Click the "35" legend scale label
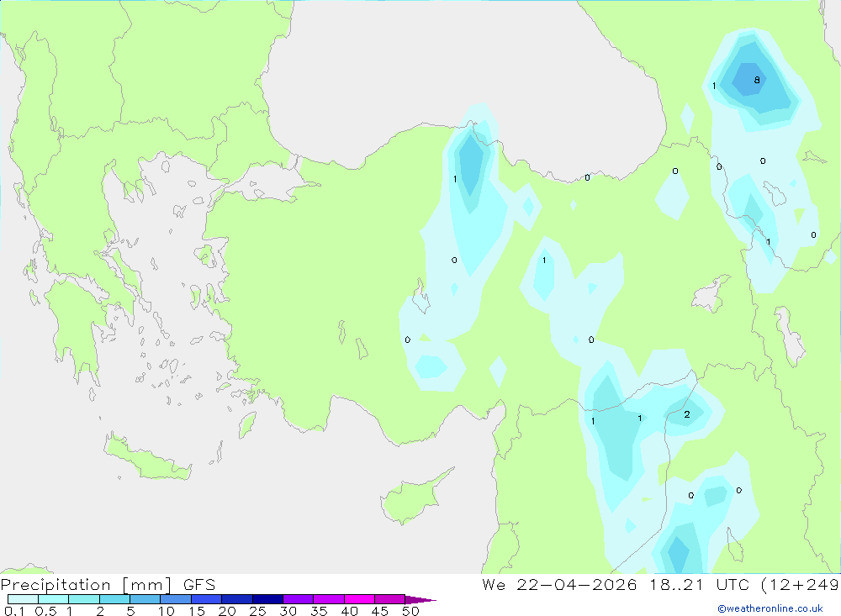Image resolution: width=841 pixels, height=616 pixels. 319,611
